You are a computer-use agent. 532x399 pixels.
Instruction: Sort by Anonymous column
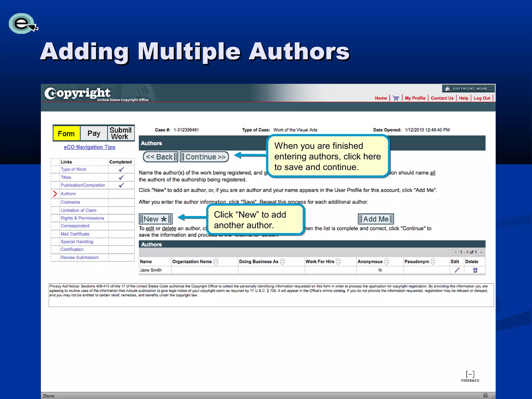coord(387,262)
